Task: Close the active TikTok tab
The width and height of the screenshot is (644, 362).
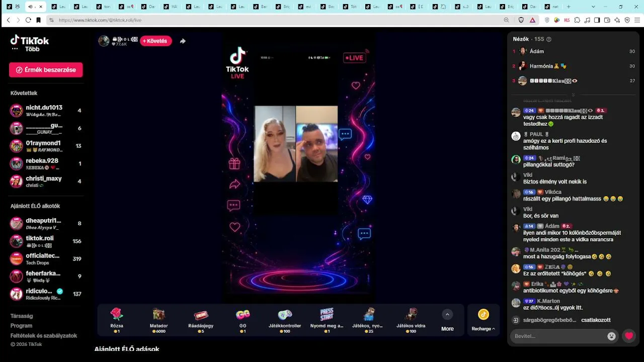Action: (41, 7)
